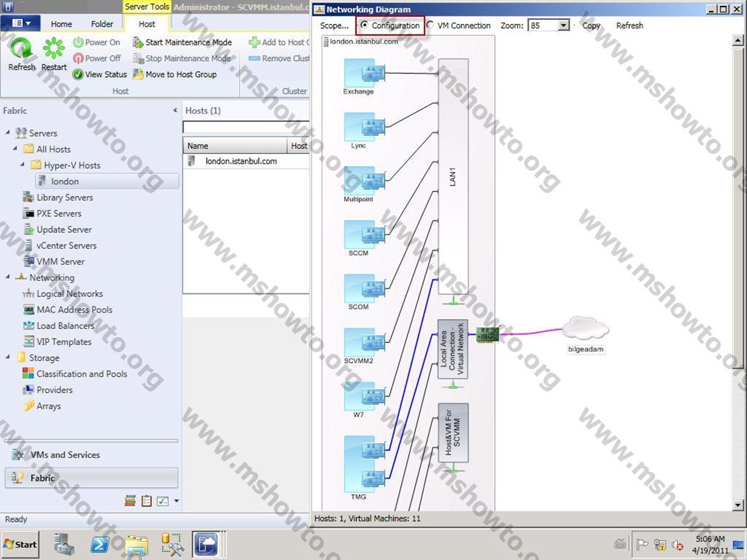Click Move to Host Group
Viewport: 747px width, 560px height.
174,74
